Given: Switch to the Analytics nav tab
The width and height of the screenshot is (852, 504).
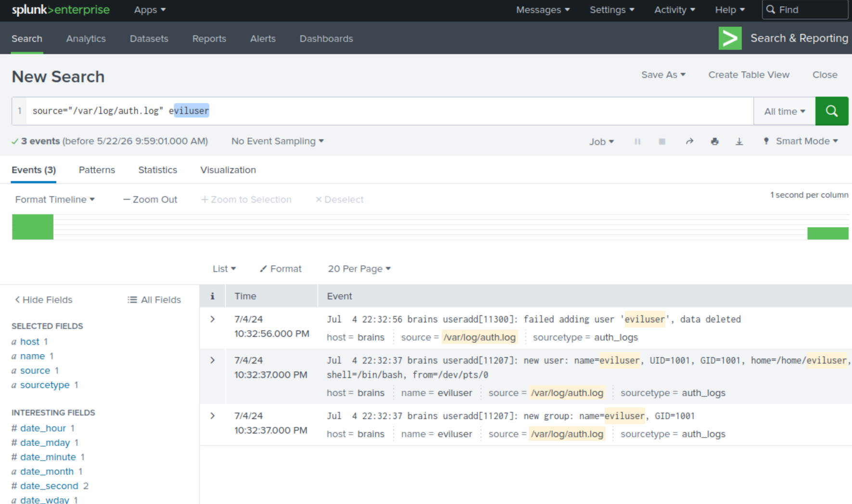Looking at the screenshot, I should (x=86, y=38).
